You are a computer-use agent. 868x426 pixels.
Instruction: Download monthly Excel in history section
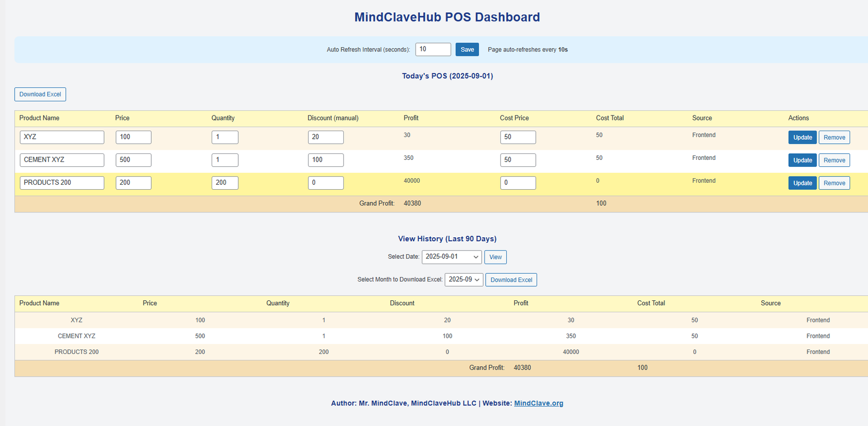(x=511, y=280)
